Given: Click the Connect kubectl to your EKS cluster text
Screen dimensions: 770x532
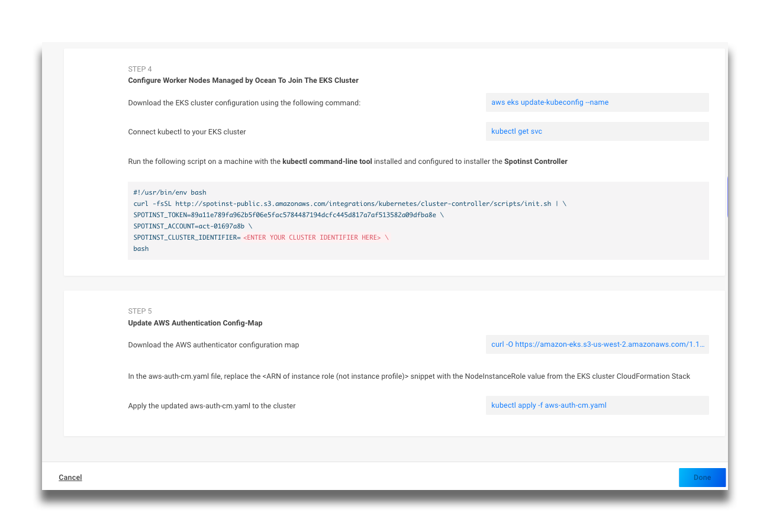Looking at the screenshot, I should tap(187, 132).
